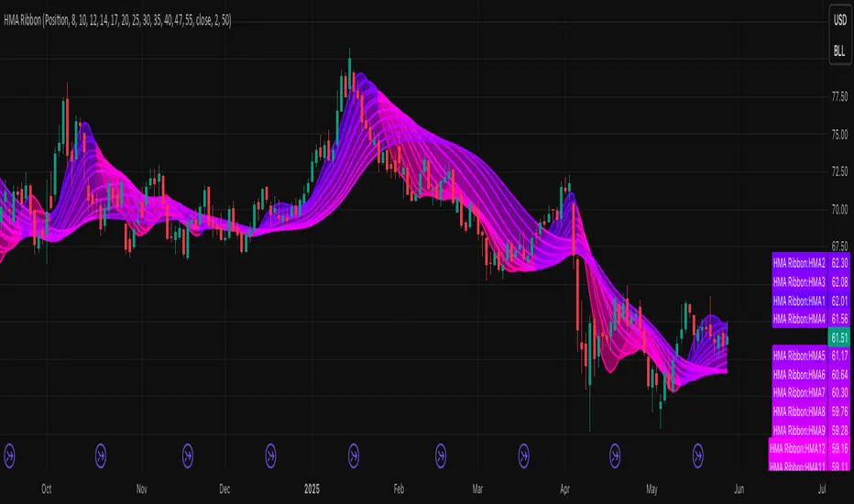Open the mid-October earnings marker icon
Image resolution: width=854 pixels, height=504 pixels.
[100, 455]
